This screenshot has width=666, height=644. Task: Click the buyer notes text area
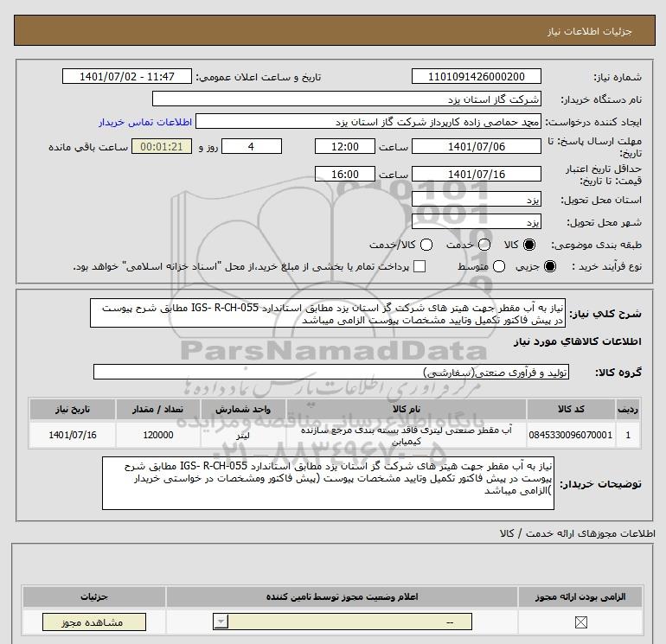[328, 483]
